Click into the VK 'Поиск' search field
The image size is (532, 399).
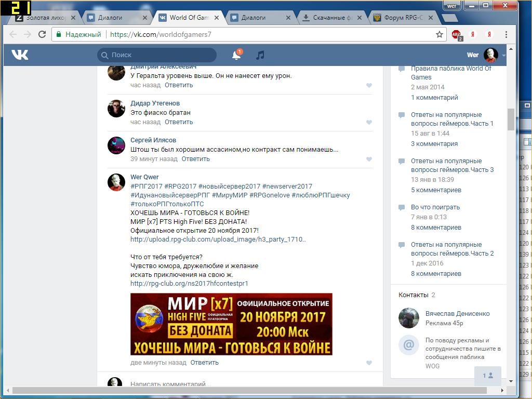click(157, 55)
